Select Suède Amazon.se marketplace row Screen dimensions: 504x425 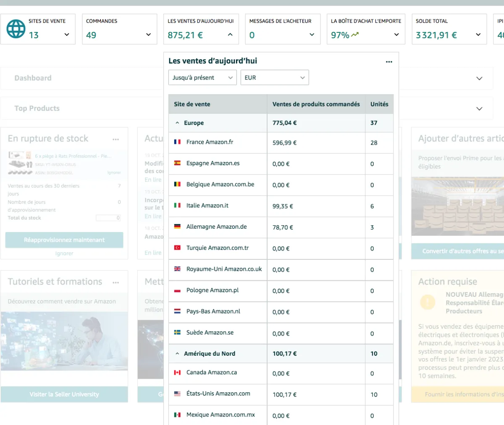point(281,333)
